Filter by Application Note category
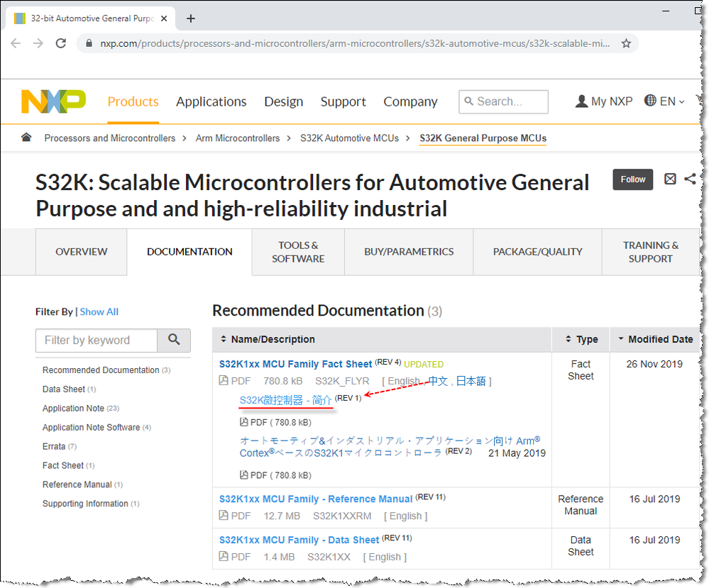Screen dimensions: 709x588 coord(73,409)
